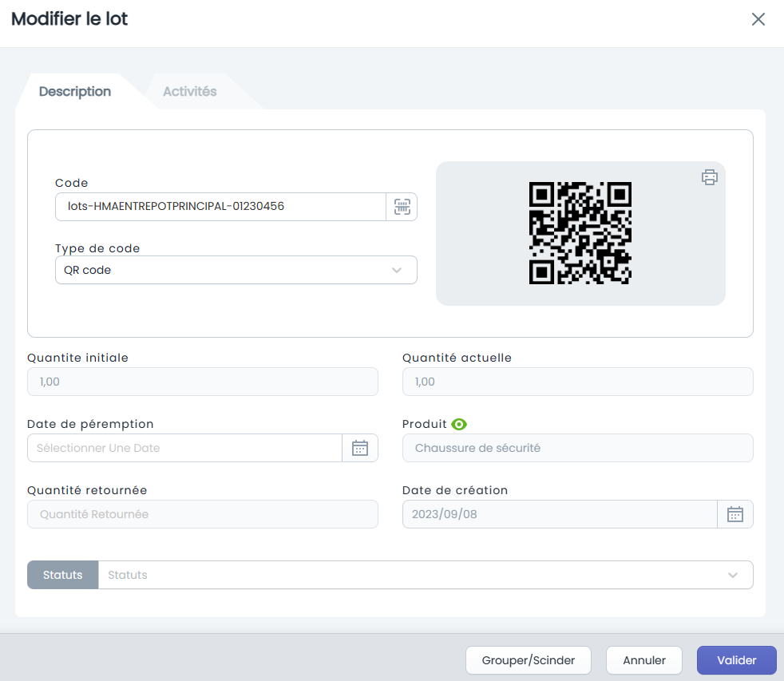Click the Annuler button

point(644,660)
